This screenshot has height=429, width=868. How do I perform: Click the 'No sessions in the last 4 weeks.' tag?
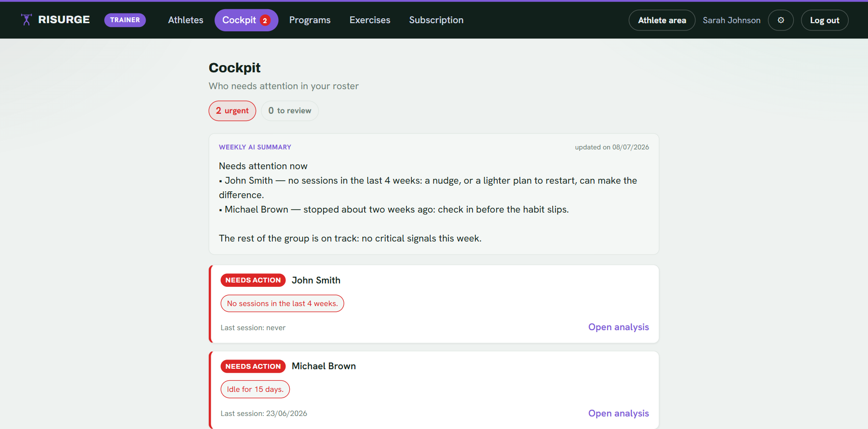point(283,304)
